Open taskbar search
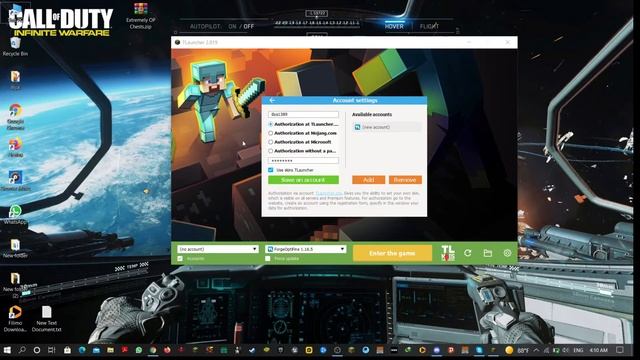The image size is (640, 360). pos(22,350)
